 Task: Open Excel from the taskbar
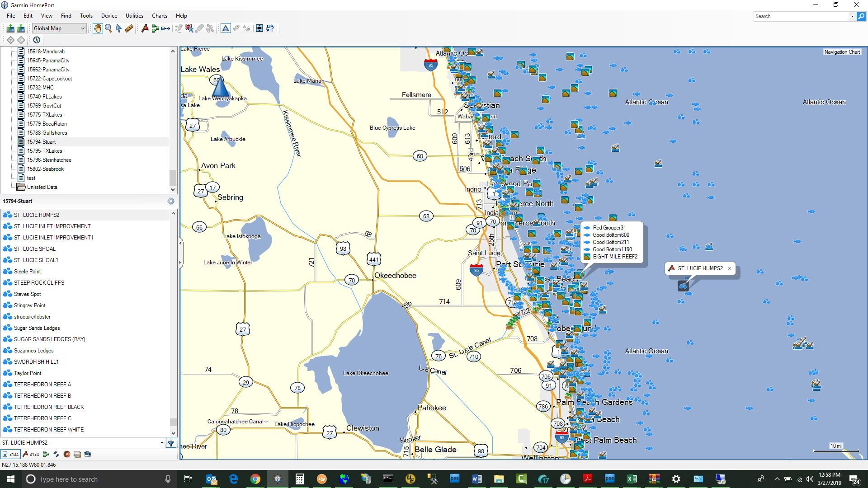click(x=632, y=479)
